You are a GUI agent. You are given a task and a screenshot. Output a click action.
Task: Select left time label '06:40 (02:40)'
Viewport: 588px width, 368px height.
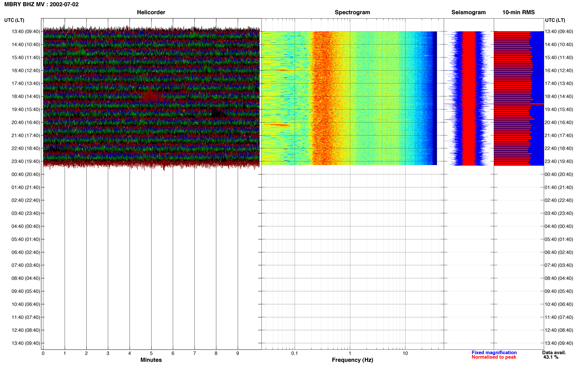(26, 252)
